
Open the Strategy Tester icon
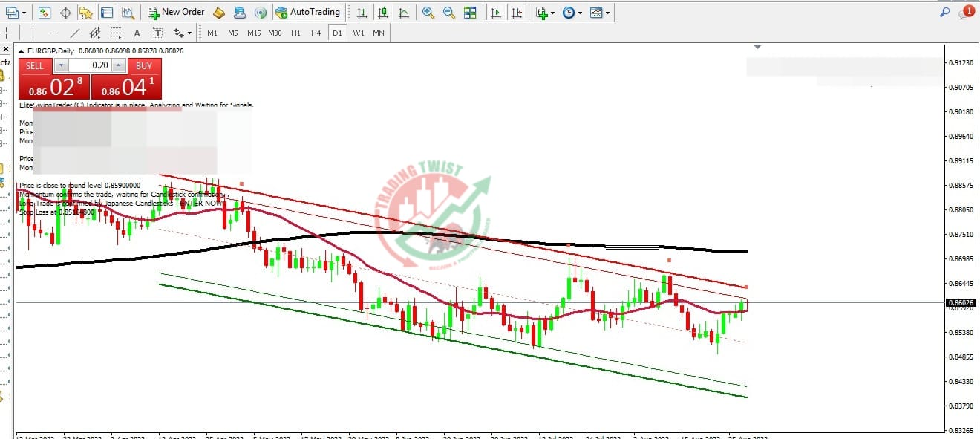[x=128, y=13]
